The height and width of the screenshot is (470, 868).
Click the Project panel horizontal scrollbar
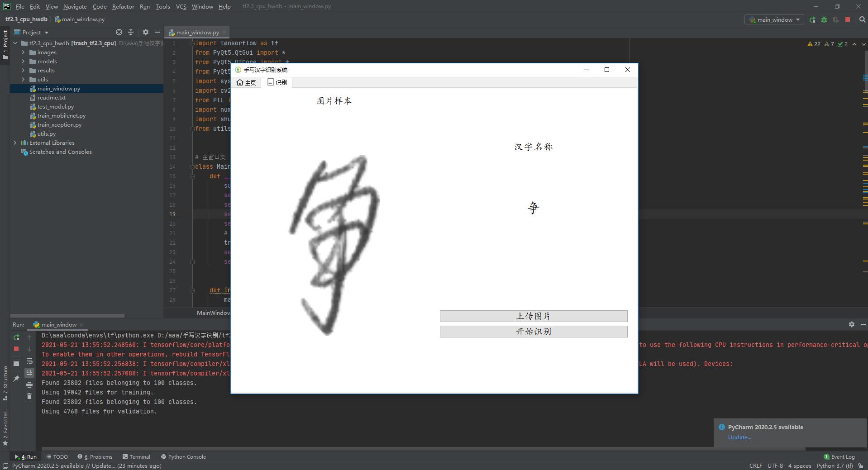tap(67, 315)
